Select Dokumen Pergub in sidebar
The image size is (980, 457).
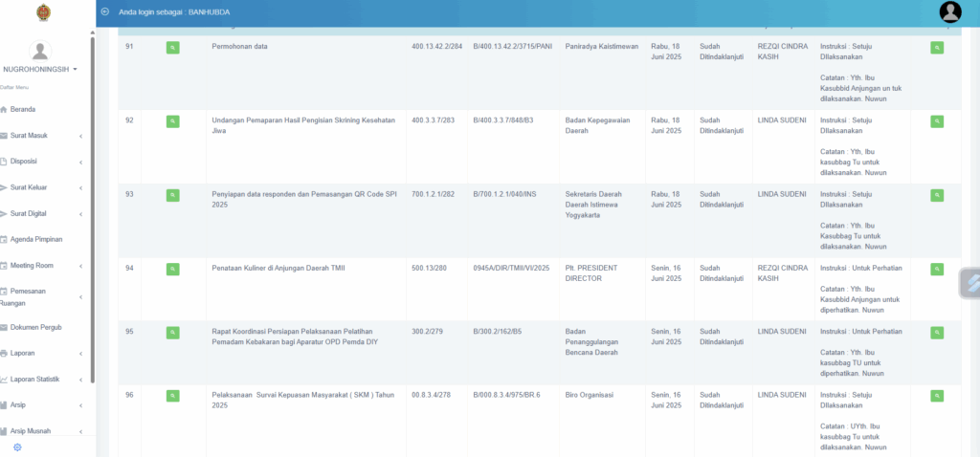[x=36, y=327]
